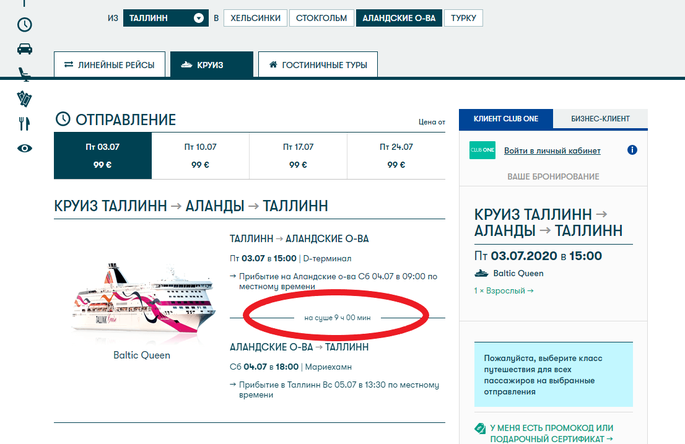This screenshot has height=444, width=685.
Task: Click the 'Цена от' label
Action: point(432,122)
